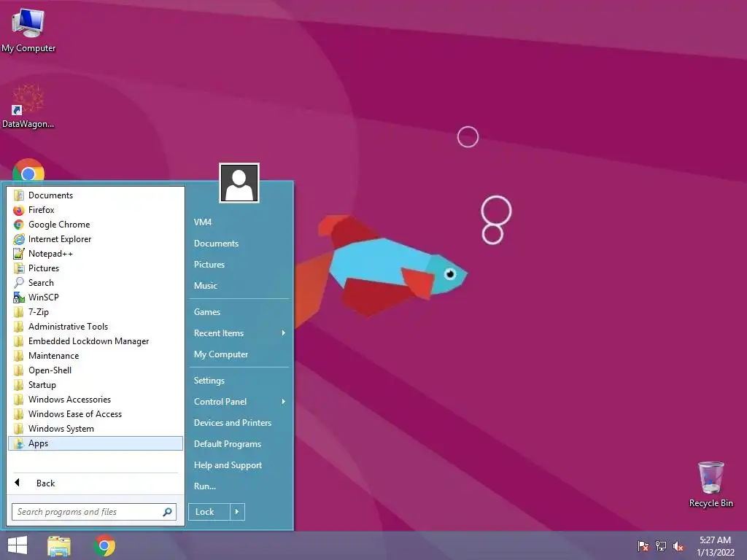Expand the Open-Shell folder

point(96,370)
